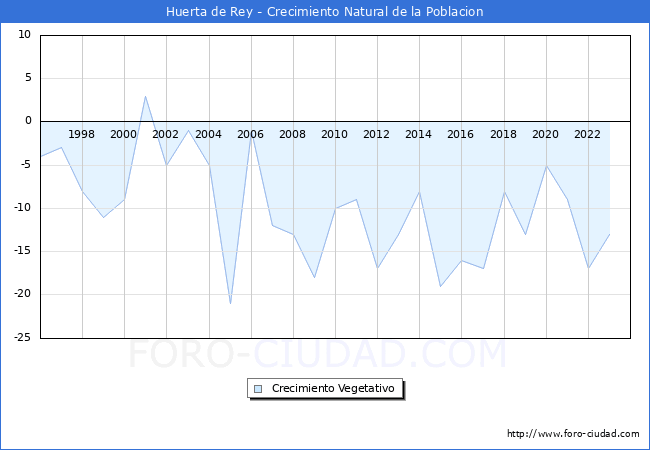Click the y-axis value -20

23,294
